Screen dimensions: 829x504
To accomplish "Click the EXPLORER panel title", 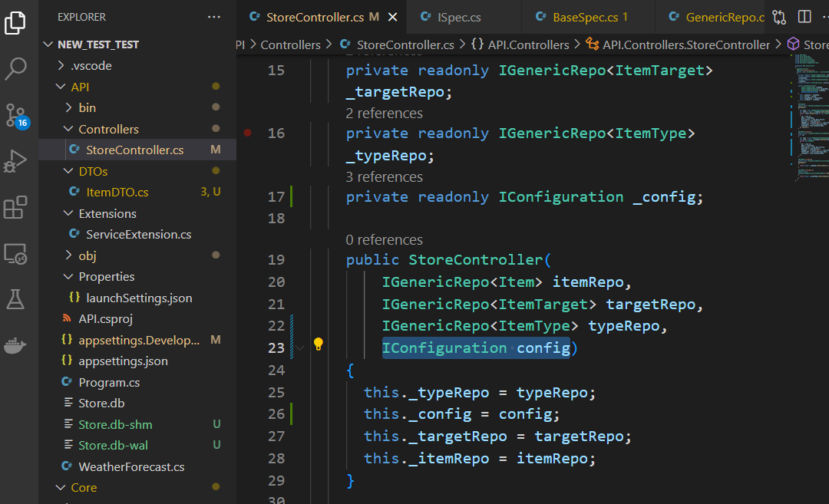I will point(82,17).
